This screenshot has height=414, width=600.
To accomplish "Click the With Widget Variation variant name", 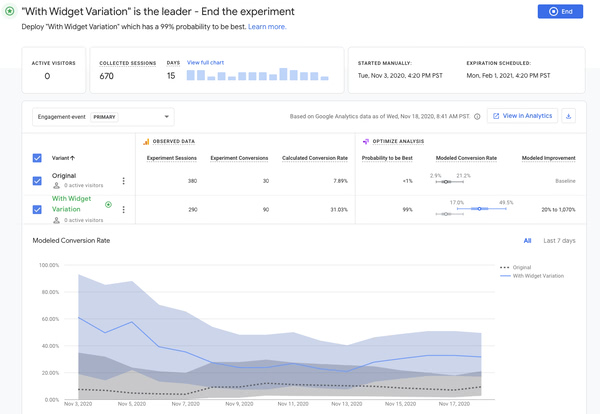I will [x=72, y=204].
